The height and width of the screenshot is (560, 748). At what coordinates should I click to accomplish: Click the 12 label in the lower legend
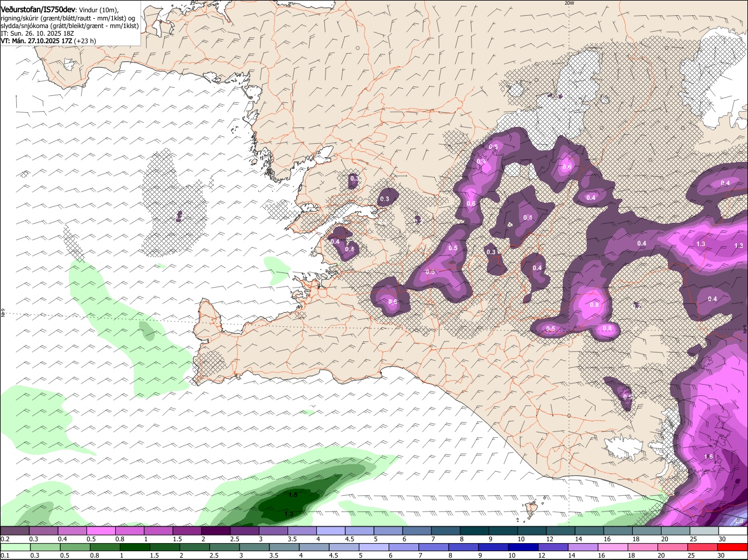click(x=541, y=555)
